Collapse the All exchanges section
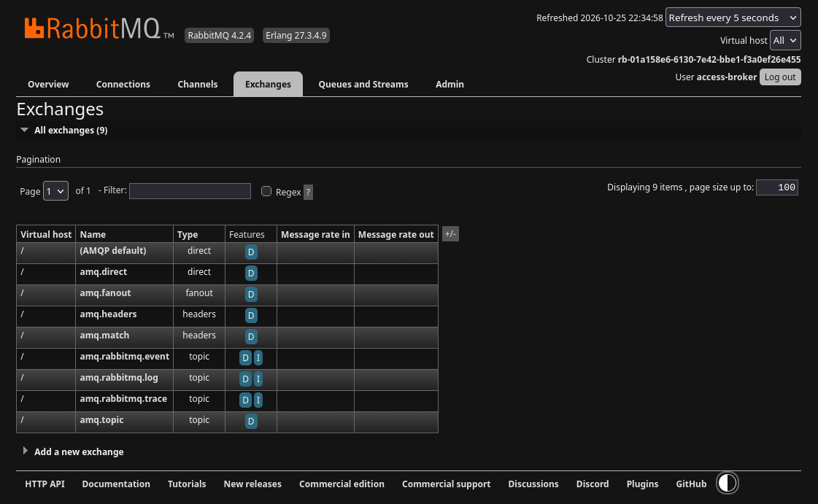Viewport: 818px width, 504px height. (x=71, y=131)
